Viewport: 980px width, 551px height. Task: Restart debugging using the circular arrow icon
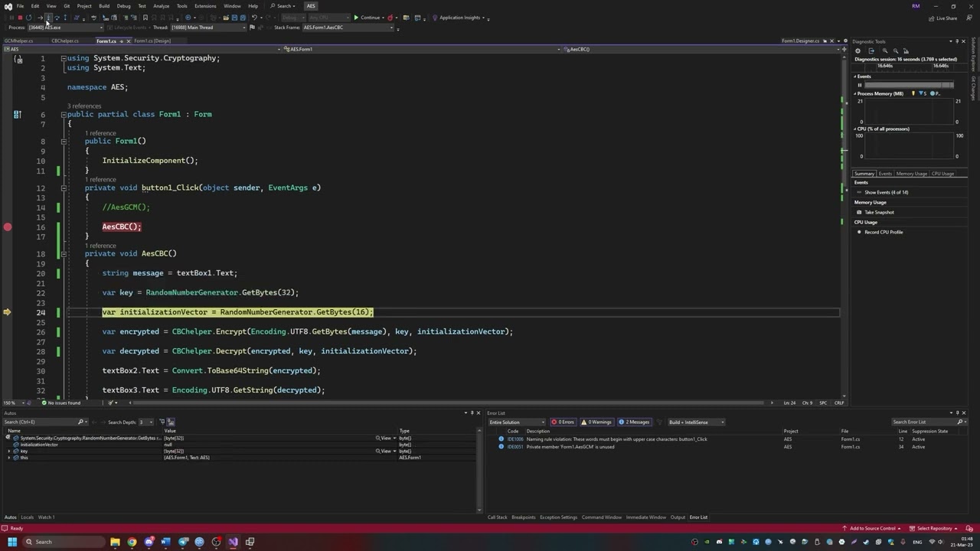pyautogui.click(x=28, y=18)
